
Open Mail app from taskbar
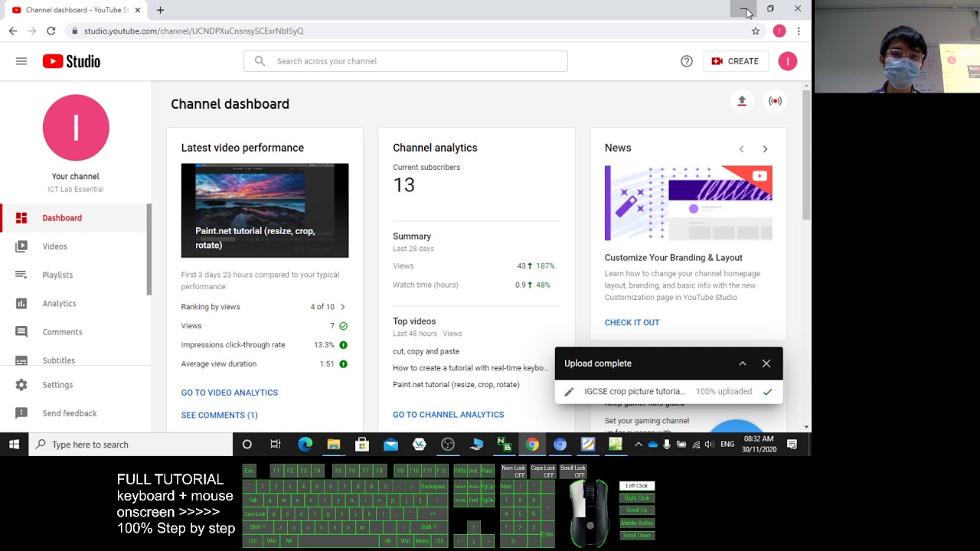point(390,445)
